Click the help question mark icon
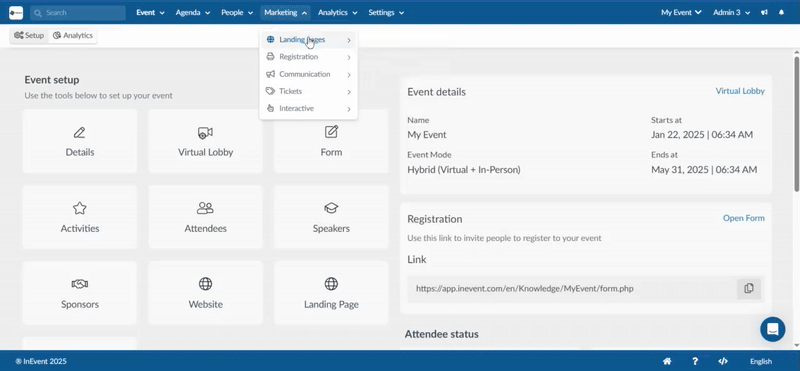The height and width of the screenshot is (371, 800). [695, 361]
